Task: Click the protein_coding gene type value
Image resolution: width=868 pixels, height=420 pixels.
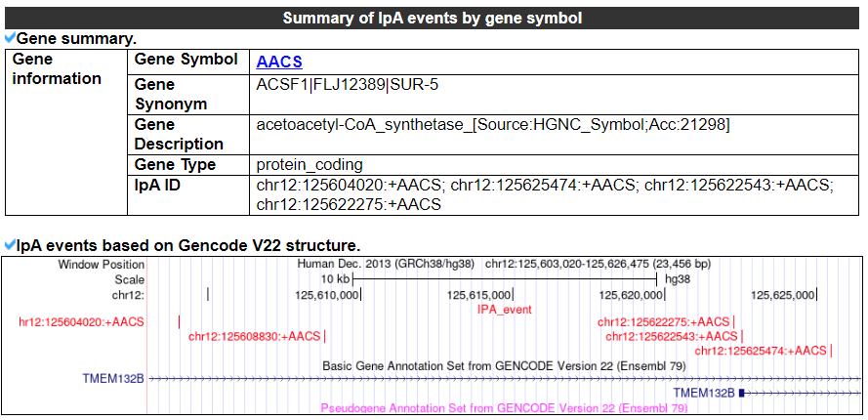Action: [310, 165]
